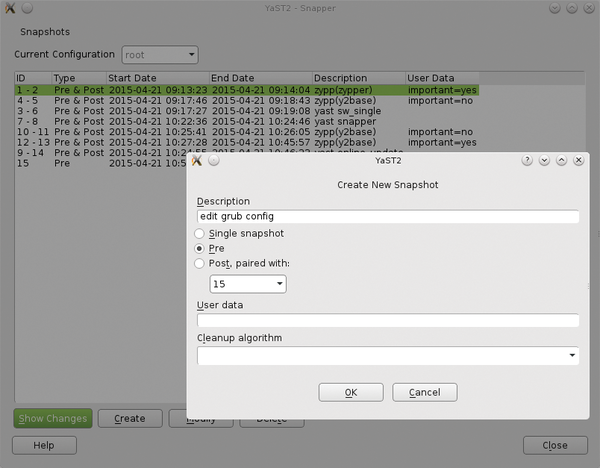Click the YaST icon in dialog title bar
The height and width of the screenshot is (468, 600).
point(197,160)
